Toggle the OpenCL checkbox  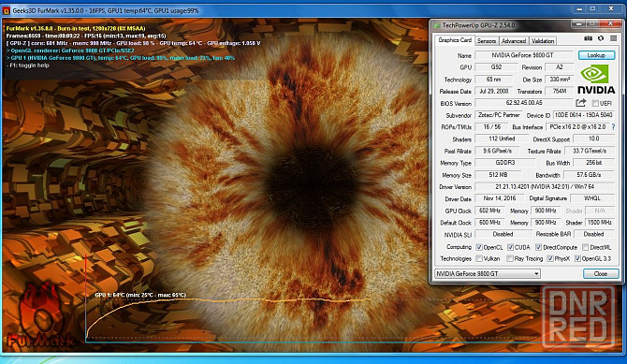click(x=479, y=247)
